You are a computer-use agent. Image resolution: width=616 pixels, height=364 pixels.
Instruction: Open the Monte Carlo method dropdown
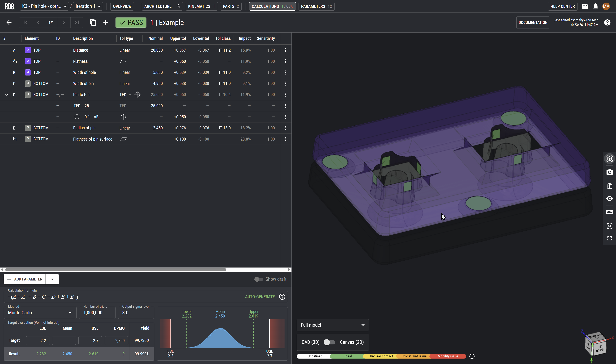pos(40,313)
